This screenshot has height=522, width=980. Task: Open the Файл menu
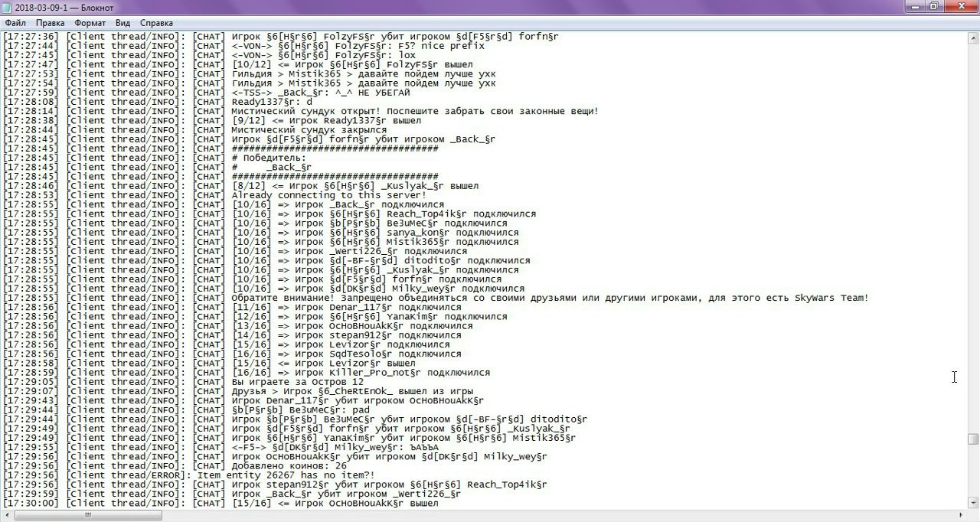click(15, 23)
